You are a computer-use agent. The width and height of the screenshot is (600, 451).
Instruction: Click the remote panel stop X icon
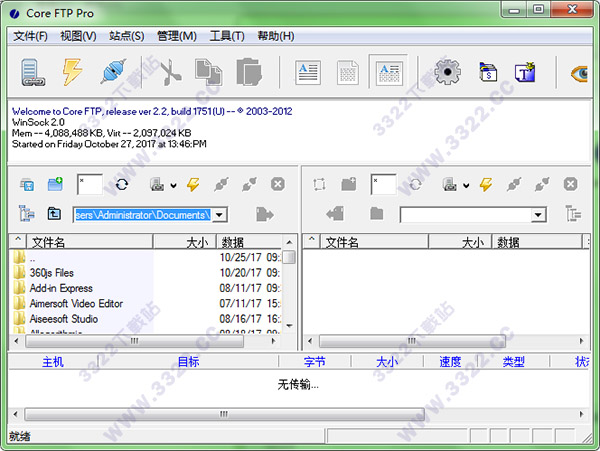(570, 184)
